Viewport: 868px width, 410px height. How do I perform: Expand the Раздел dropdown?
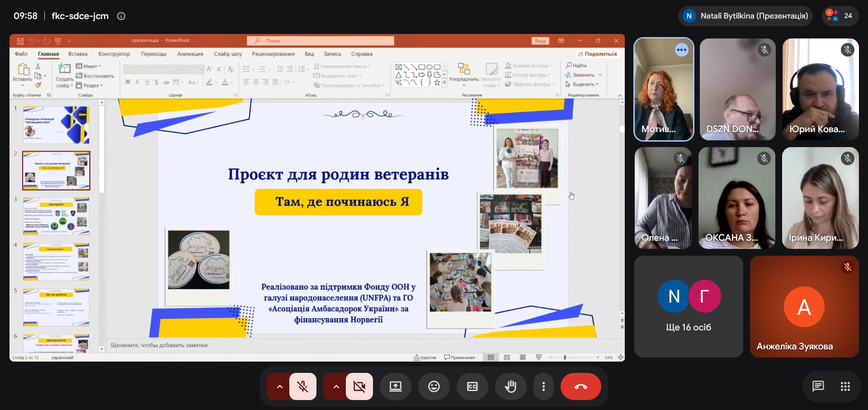click(x=90, y=86)
